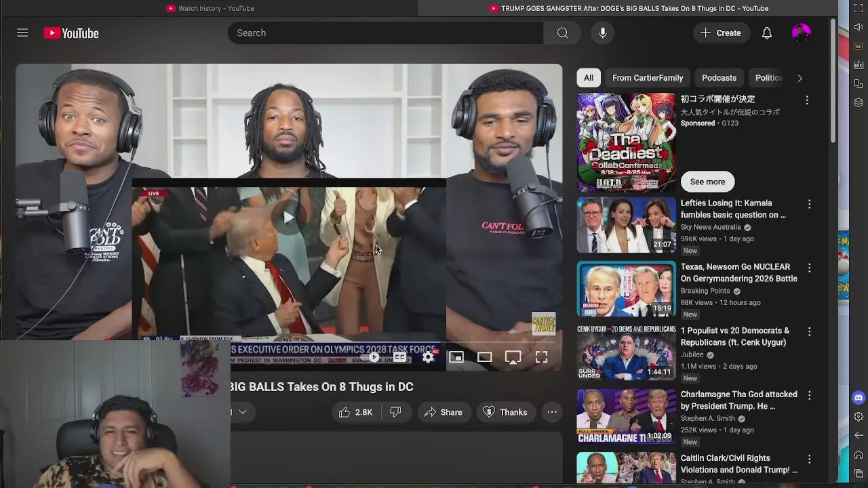Open the sponsored The Deadliest collab thumbnail
Image resolution: width=868 pixels, height=488 pixels.
click(627, 142)
